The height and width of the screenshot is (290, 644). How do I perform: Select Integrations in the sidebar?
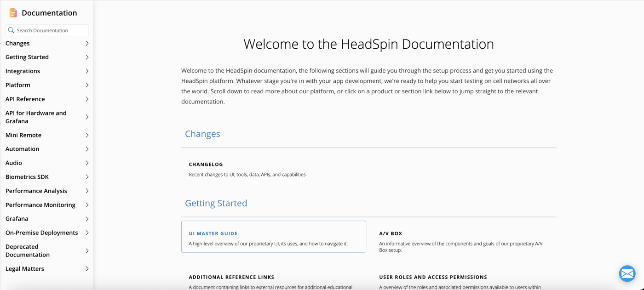(x=23, y=71)
